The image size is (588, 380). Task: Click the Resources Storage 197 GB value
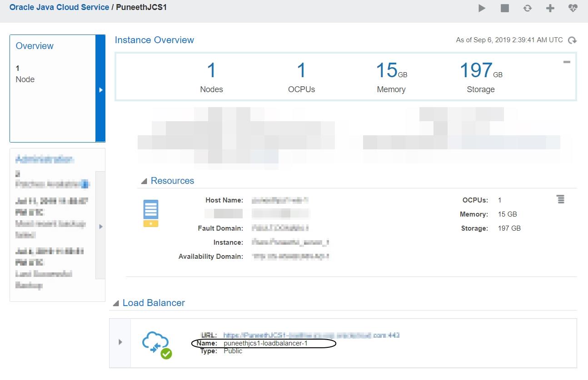tap(509, 228)
